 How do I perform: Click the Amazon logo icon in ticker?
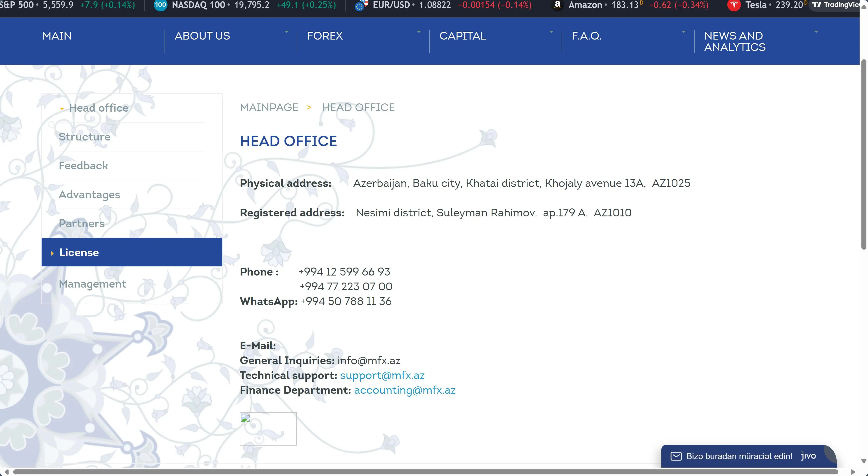point(557,5)
